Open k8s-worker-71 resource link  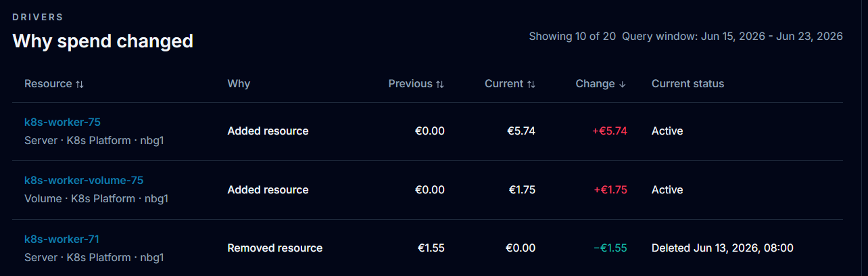[62, 239]
